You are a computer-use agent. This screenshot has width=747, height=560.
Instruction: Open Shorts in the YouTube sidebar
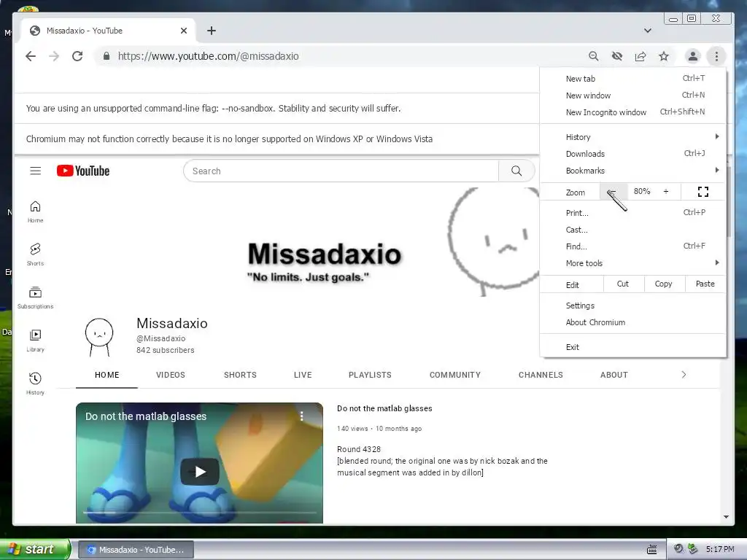[x=35, y=254]
